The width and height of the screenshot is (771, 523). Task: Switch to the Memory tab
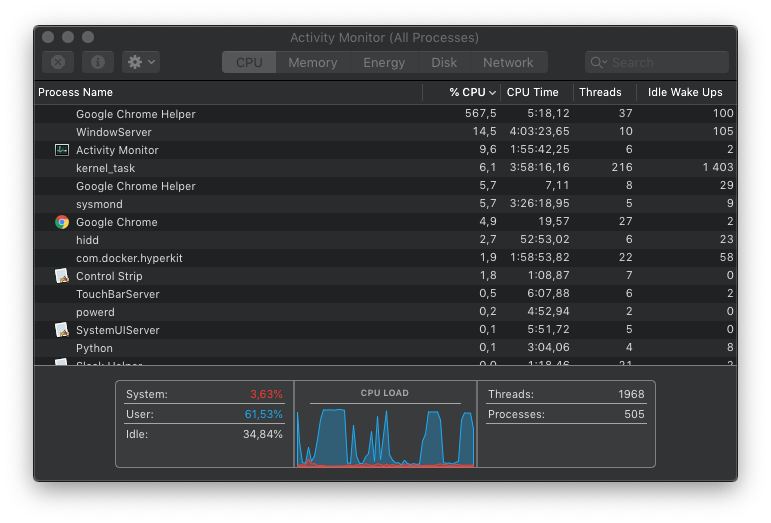click(x=312, y=62)
